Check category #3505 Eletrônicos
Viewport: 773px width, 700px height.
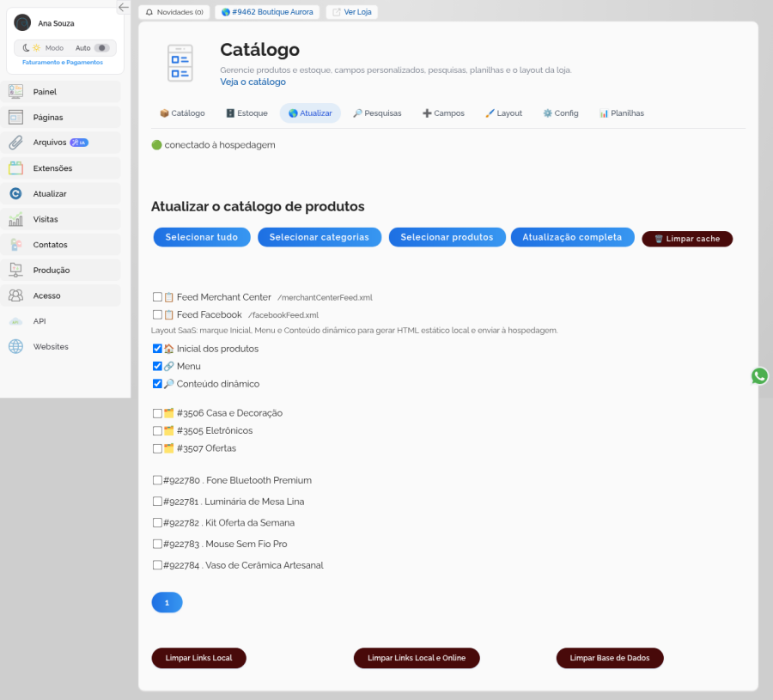(157, 431)
